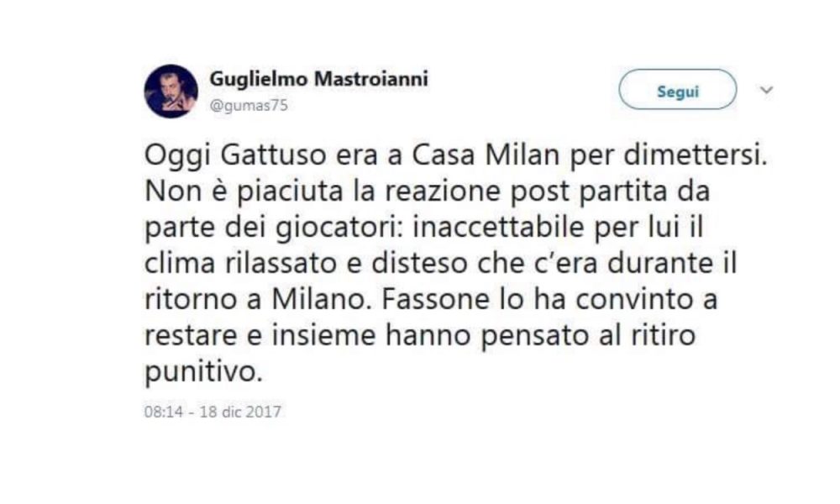Click the word "Oggi" starting the tweet
Image resolution: width=840 pixels, height=504 pixels.
click(173, 157)
